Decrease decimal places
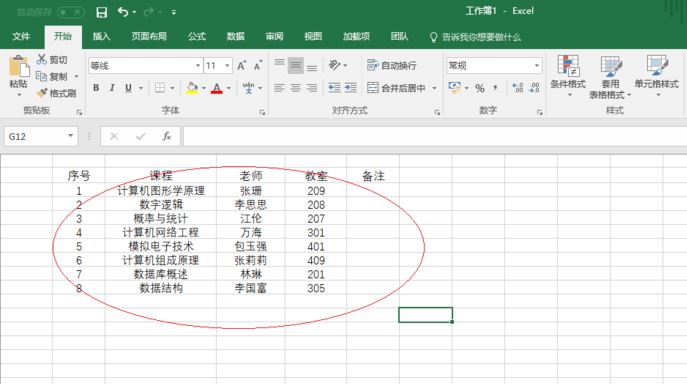Viewport: 687px width, 384px height. pyautogui.click(x=534, y=88)
